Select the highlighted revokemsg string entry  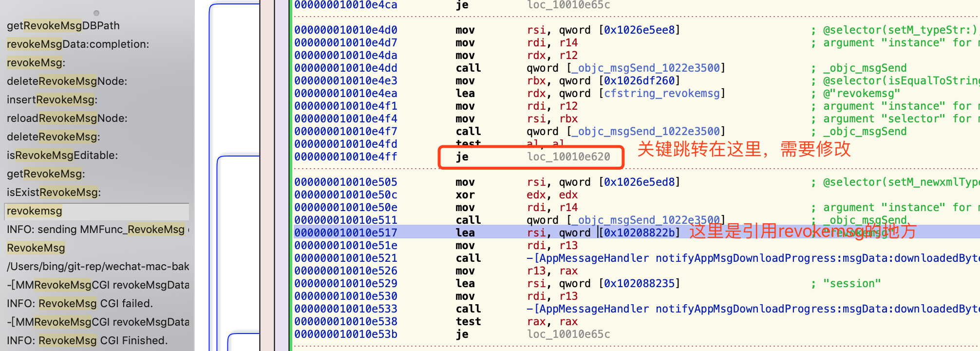click(x=96, y=211)
